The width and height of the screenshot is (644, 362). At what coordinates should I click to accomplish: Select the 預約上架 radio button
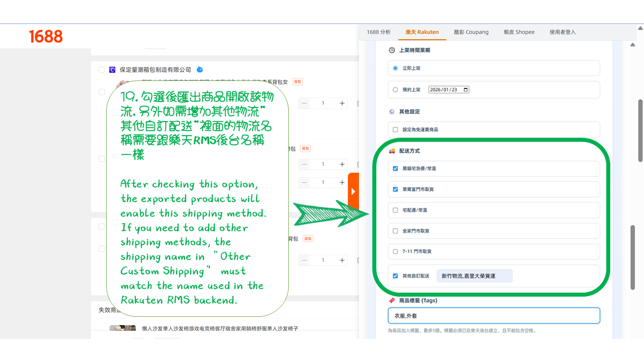pyautogui.click(x=395, y=89)
